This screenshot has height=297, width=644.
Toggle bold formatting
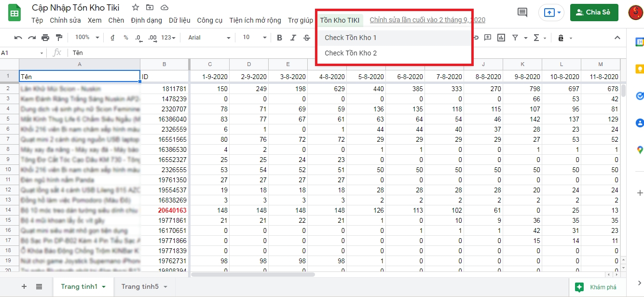pos(280,38)
